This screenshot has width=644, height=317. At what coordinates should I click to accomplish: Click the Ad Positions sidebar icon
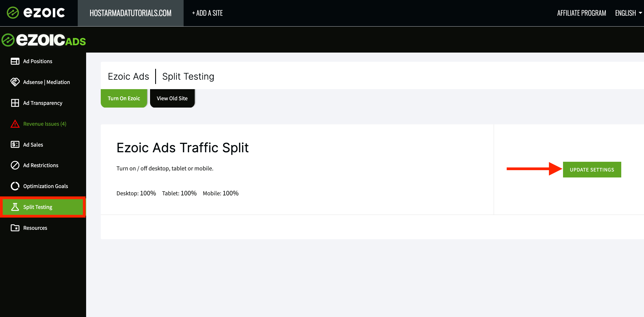coord(15,61)
